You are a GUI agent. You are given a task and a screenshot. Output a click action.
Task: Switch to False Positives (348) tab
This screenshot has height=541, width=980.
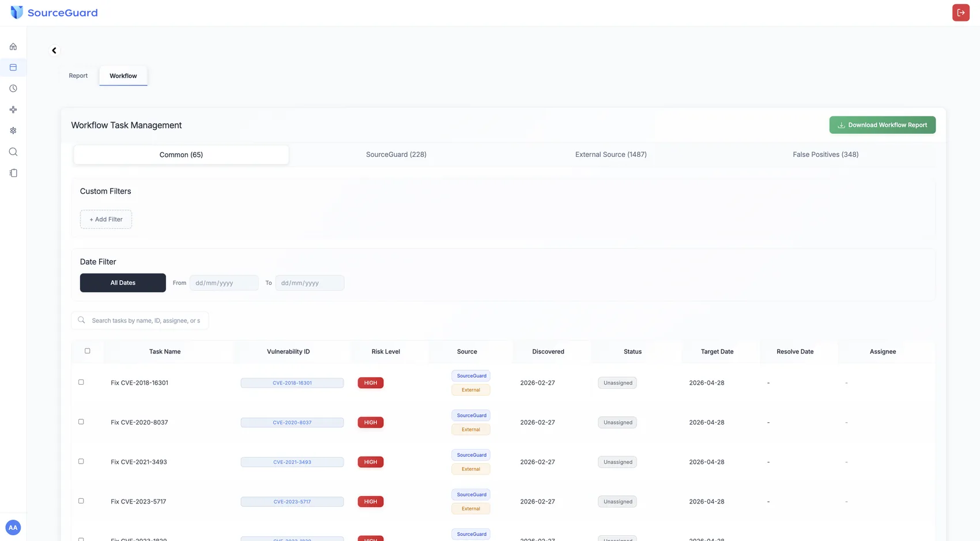coord(826,155)
